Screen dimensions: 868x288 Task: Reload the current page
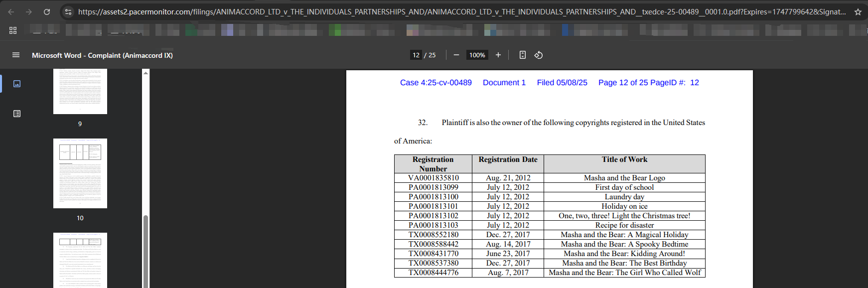coord(47,12)
